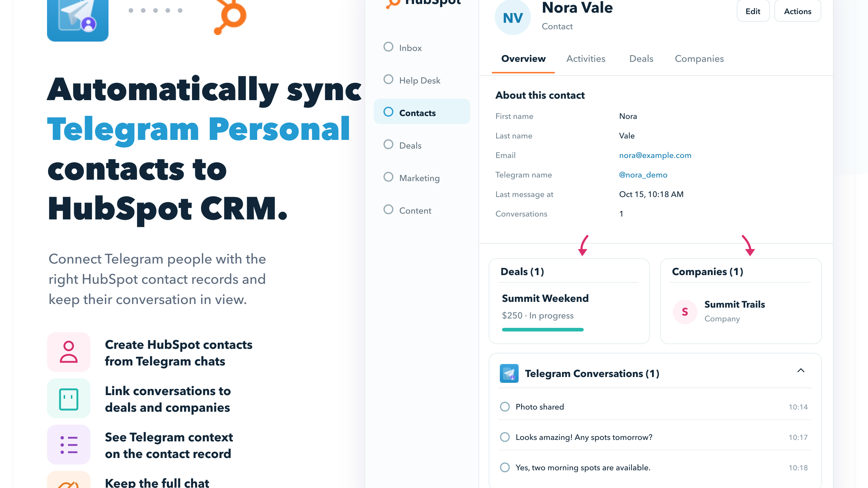Open the Summit Weekend deal
This screenshot has width=868, height=488.
coord(545,299)
